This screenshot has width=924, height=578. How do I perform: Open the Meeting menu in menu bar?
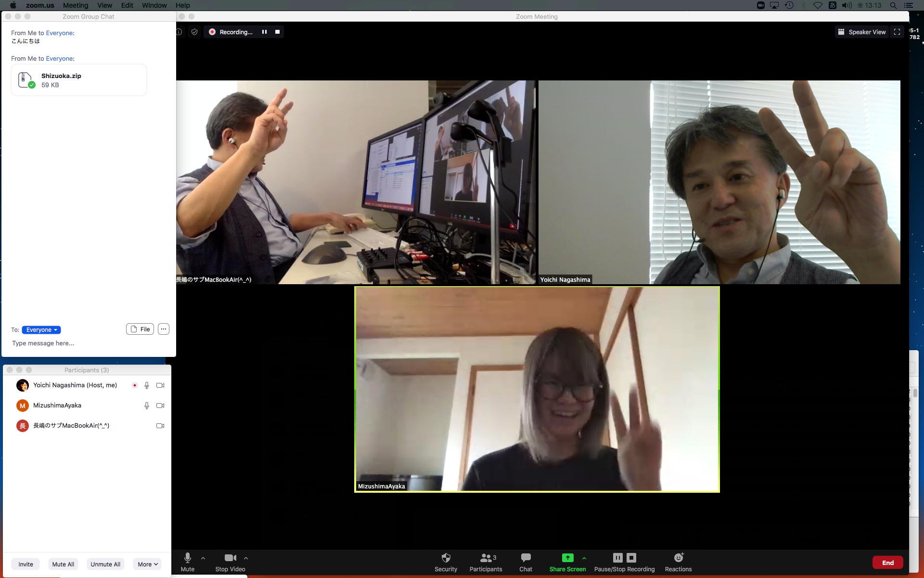(x=76, y=5)
